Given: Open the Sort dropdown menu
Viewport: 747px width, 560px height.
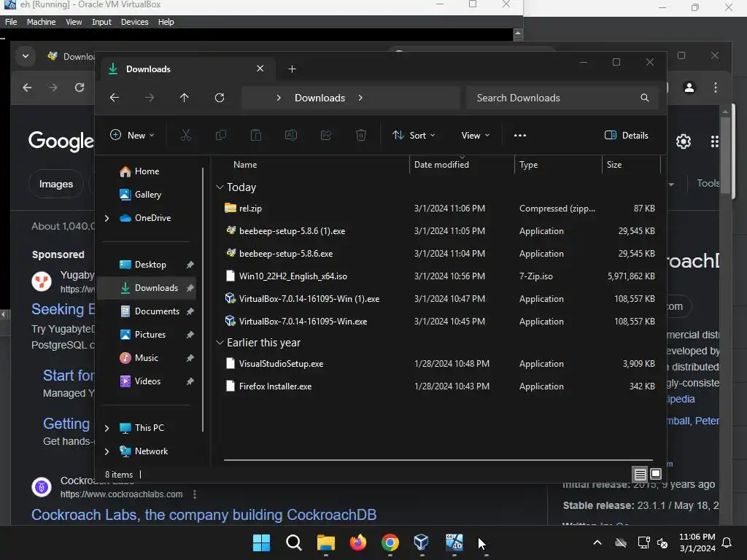Looking at the screenshot, I should 413,135.
